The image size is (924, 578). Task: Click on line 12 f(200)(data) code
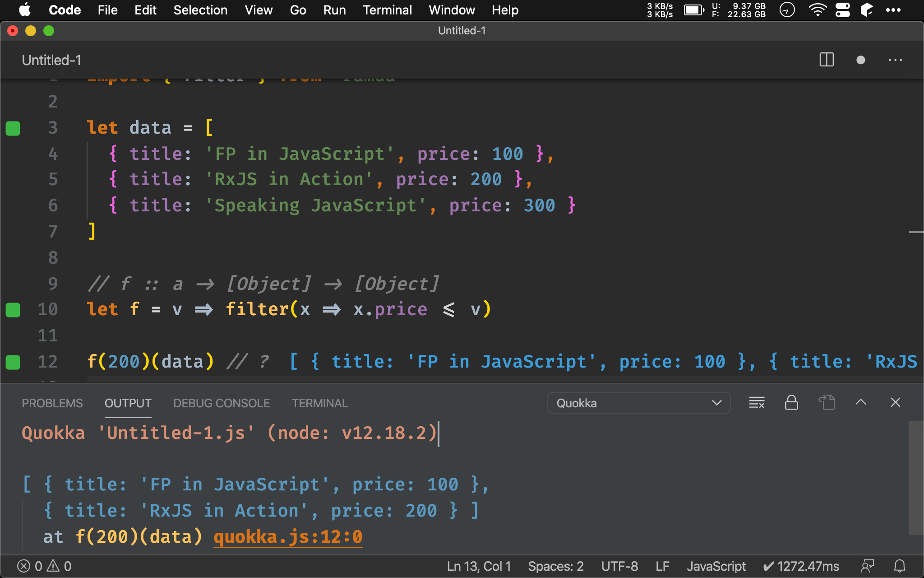click(151, 362)
